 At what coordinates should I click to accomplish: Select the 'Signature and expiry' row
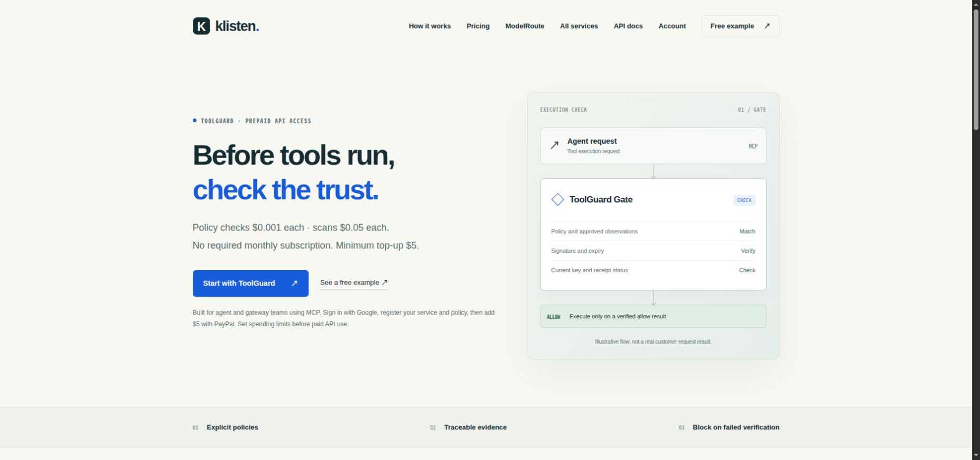coord(653,251)
